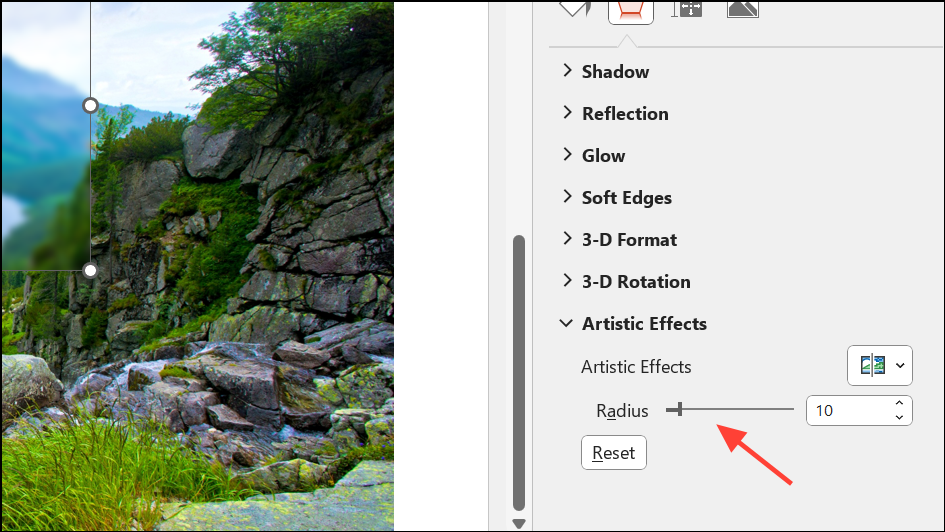945x532 pixels.
Task: Expand the Reflection section
Action: point(615,113)
